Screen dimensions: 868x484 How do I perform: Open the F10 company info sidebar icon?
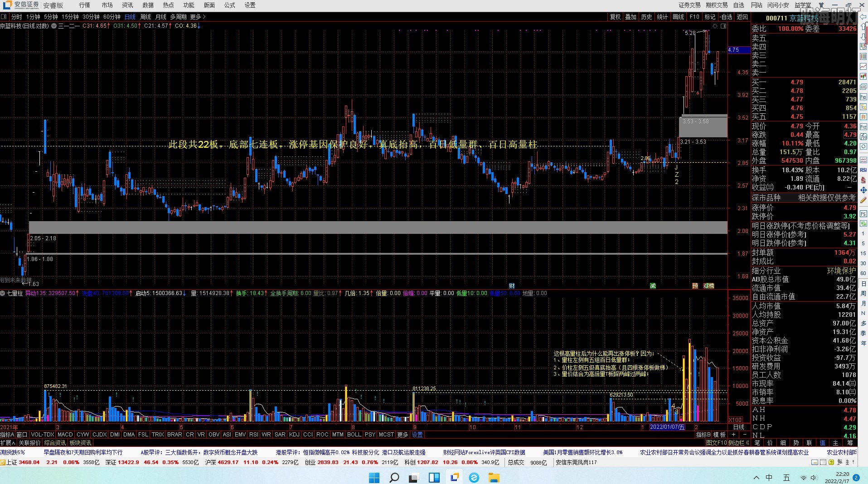pos(863,97)
